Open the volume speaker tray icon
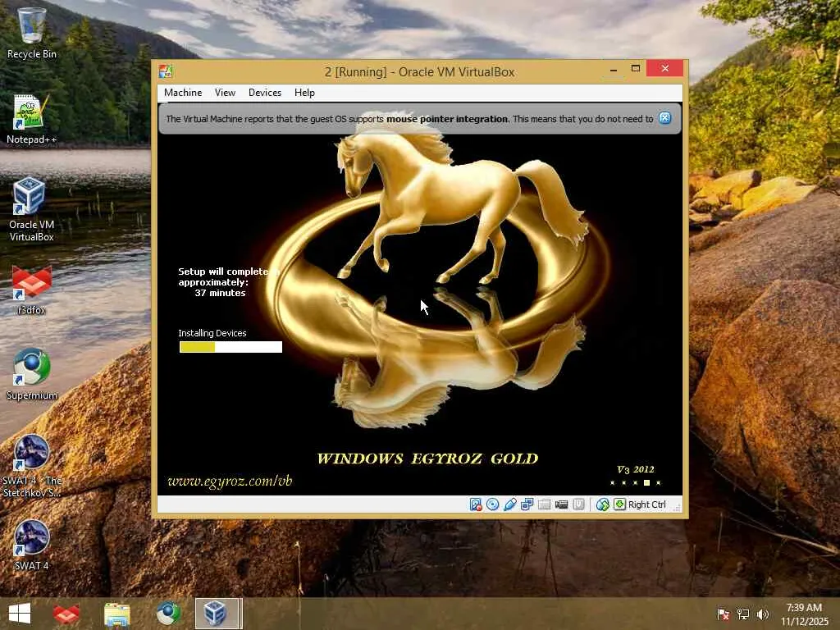This screenshot has height=630, width=840. coord(763,614)
